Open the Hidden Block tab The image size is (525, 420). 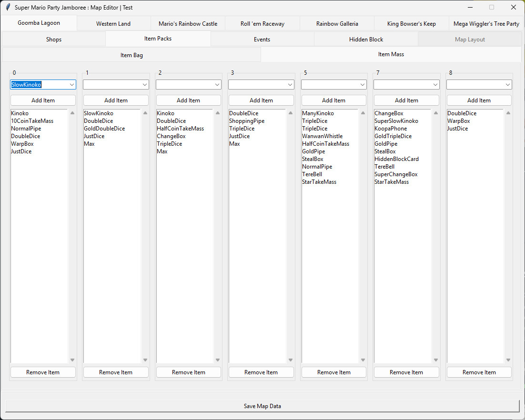click(366, 40)
